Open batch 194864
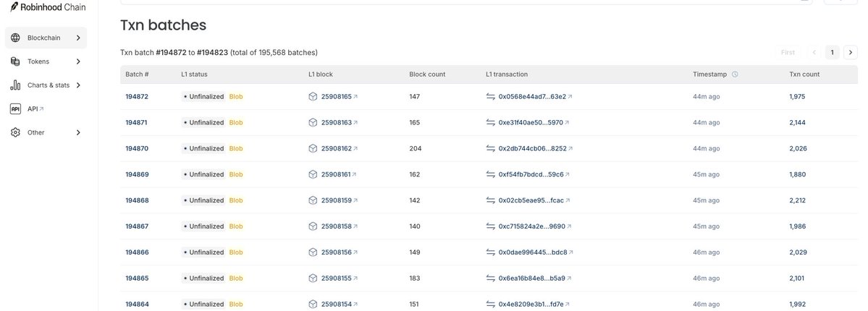 137,304
